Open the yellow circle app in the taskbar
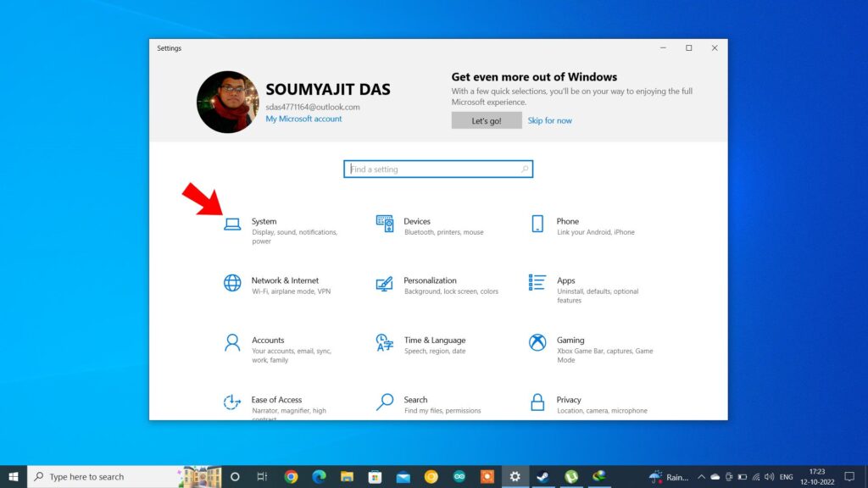 [x=431, y=476]
